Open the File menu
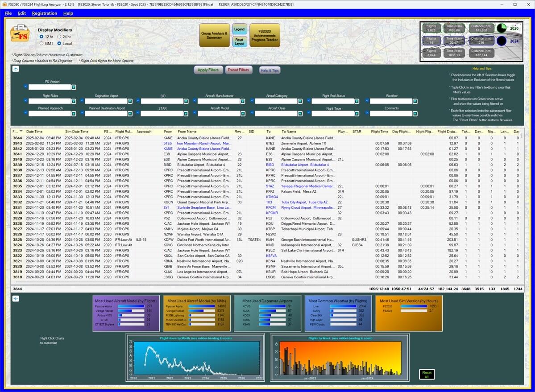The width and height of the screenshot is (535, 392). (8, 13)
